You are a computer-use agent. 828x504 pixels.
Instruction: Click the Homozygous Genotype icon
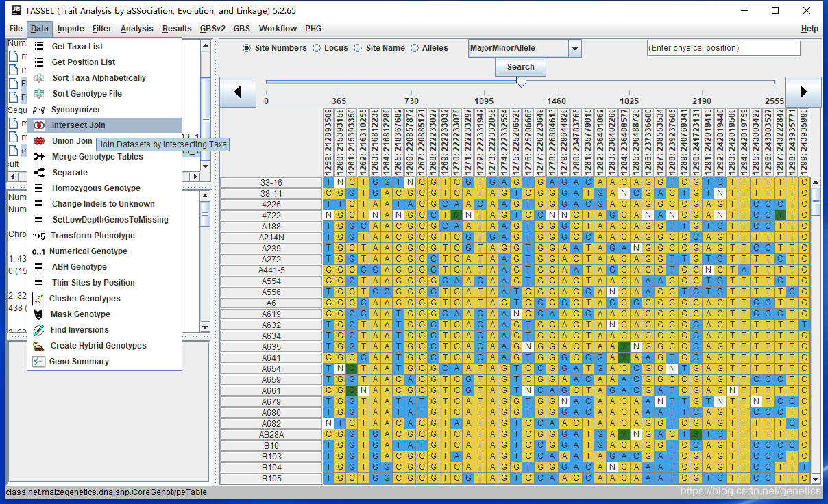[x=39, y=188]
